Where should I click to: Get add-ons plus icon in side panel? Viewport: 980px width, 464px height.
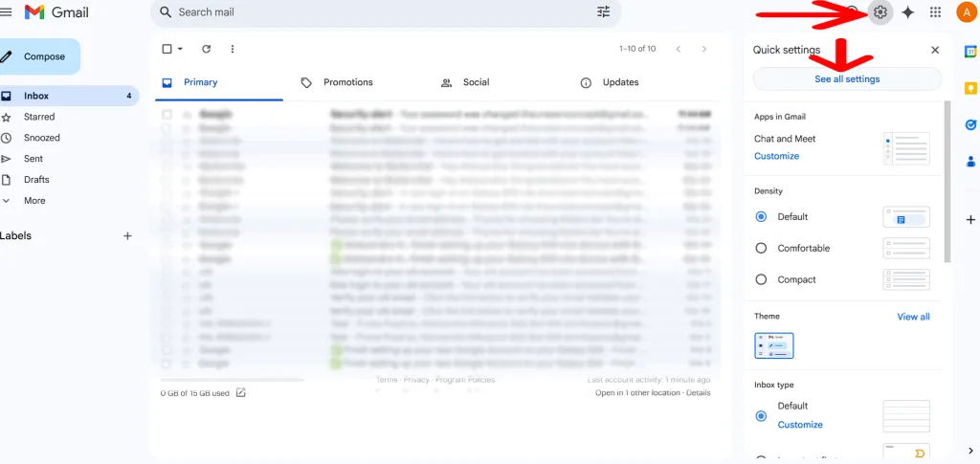coord(970,219)
